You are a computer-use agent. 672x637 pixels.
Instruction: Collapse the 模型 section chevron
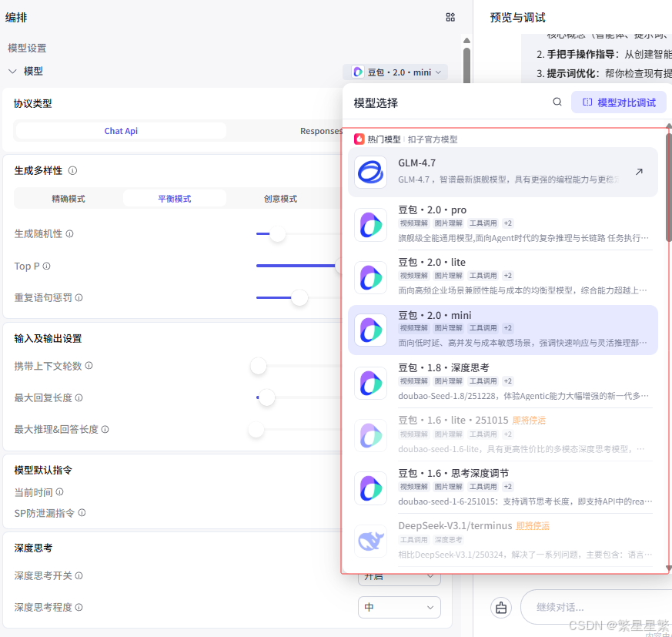coord(12,71)
